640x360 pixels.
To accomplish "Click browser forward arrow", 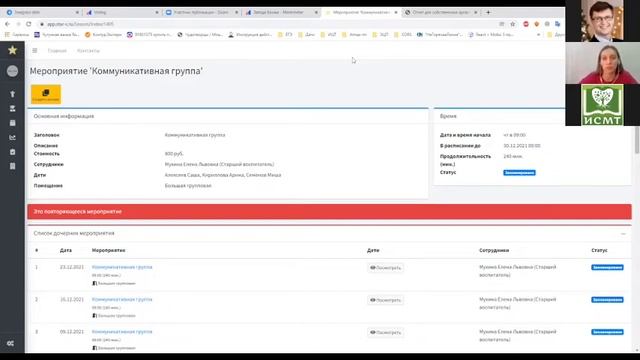I will click(18, 24).
